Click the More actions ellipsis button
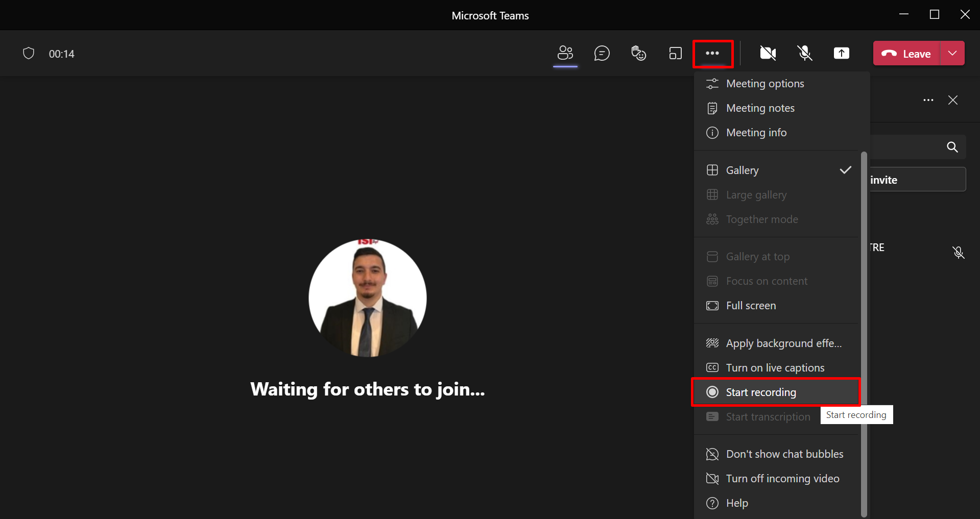980x519 pixels. pyautogui.click(x=712, y=53)
